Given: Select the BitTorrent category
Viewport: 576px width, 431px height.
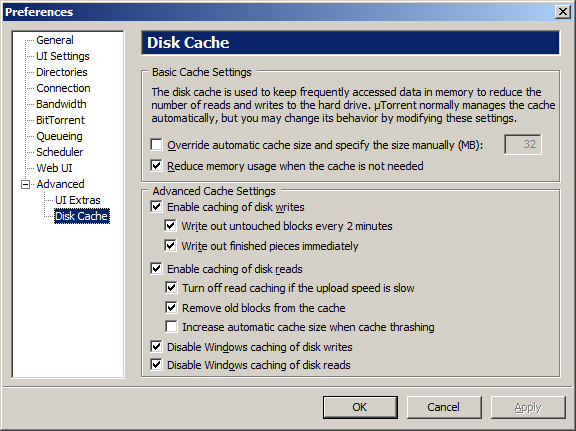Looking at the screenshot, I should pos(60,120).
